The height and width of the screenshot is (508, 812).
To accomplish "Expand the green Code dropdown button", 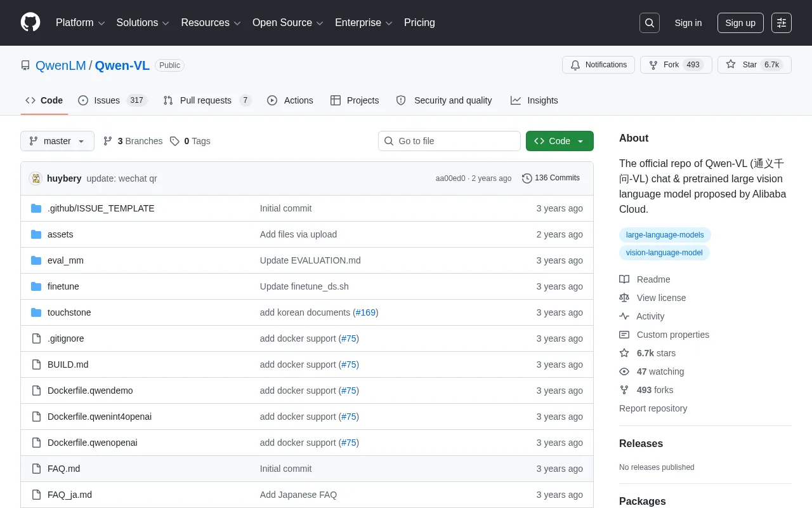I will pyautogui.click(x=560, y=141).
